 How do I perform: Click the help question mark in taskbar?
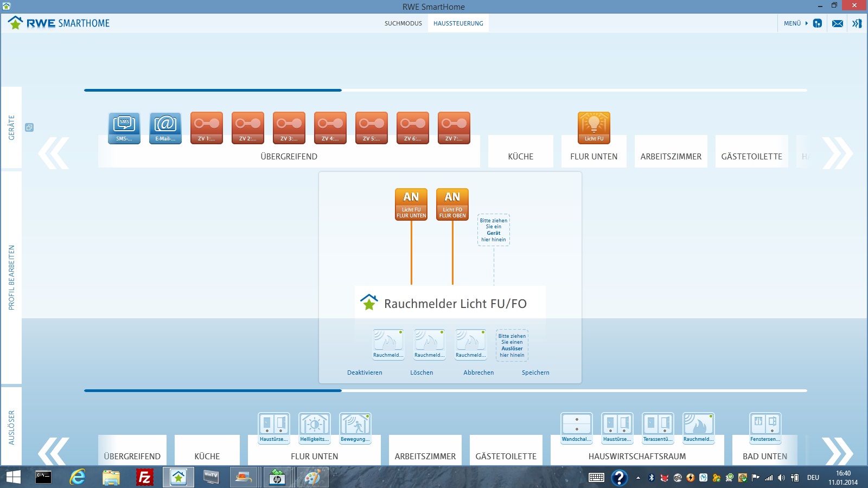coord(619,478)
